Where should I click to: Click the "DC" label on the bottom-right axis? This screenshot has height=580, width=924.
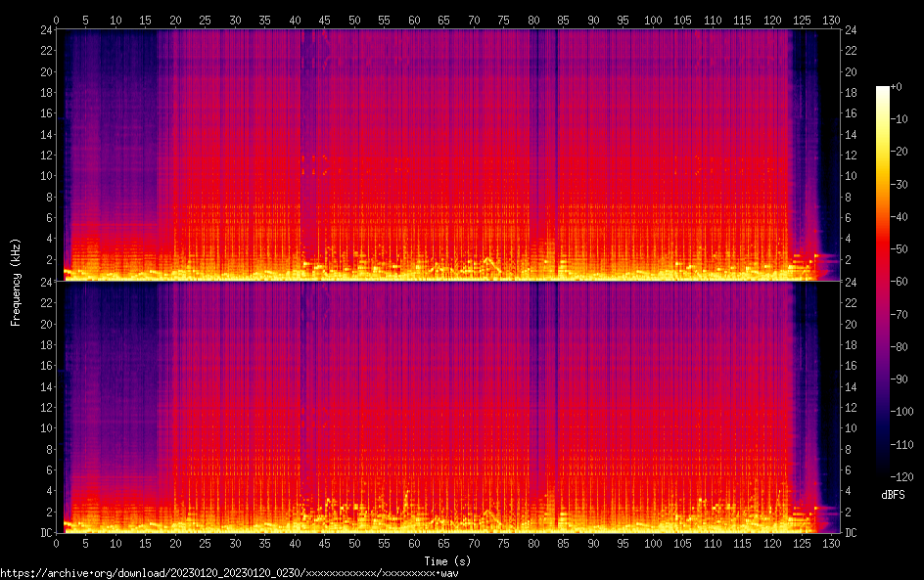click(852, 533)
